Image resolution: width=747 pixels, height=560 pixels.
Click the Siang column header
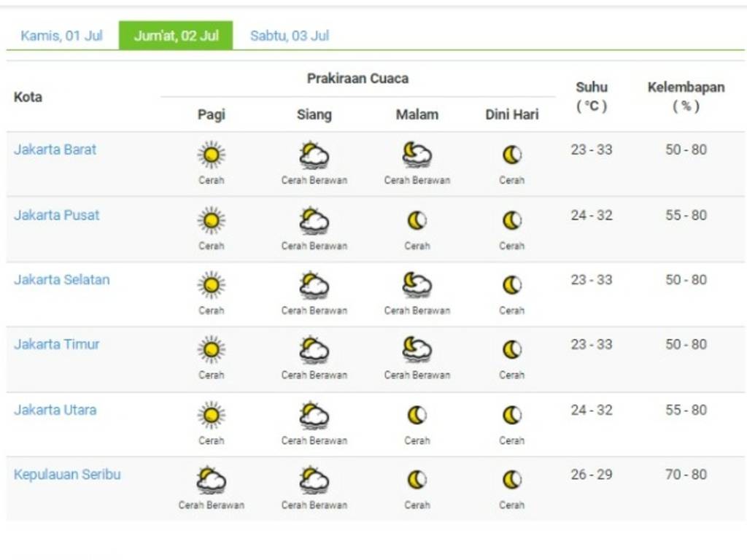click(x=314, y=114)
